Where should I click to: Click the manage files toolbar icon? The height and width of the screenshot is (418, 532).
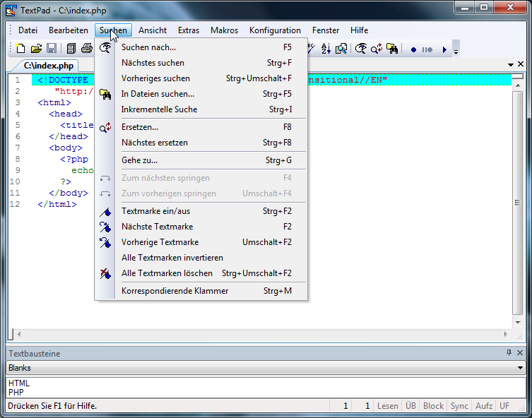tap(71, 49)
